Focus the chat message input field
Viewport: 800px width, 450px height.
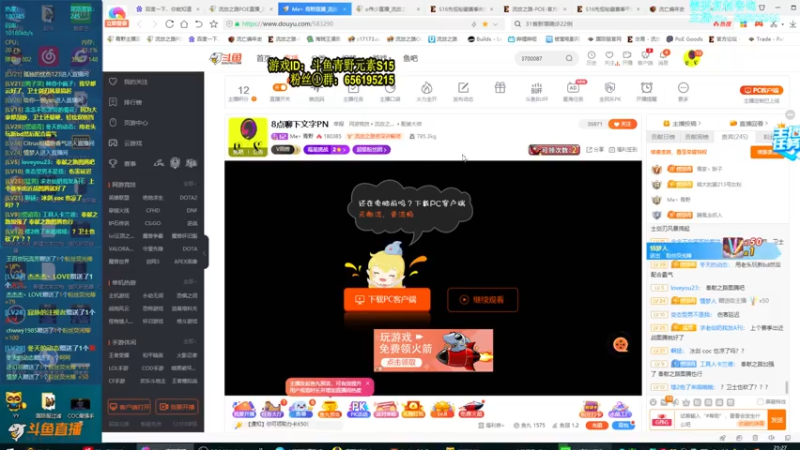click(721, 420)
